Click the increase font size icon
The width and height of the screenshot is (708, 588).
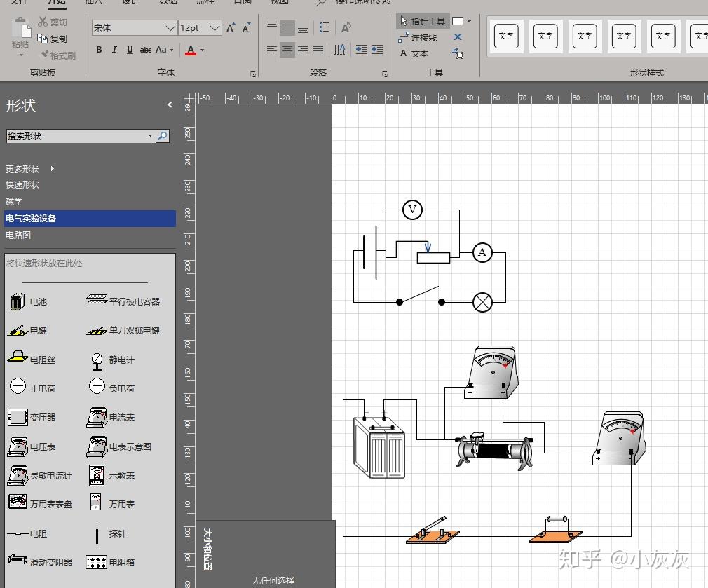pyautogui.click(x=231, y=28)
